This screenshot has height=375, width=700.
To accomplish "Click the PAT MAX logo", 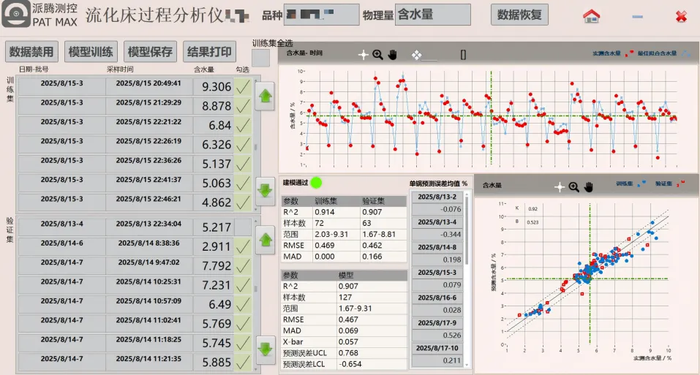I will tap(17, 14).
